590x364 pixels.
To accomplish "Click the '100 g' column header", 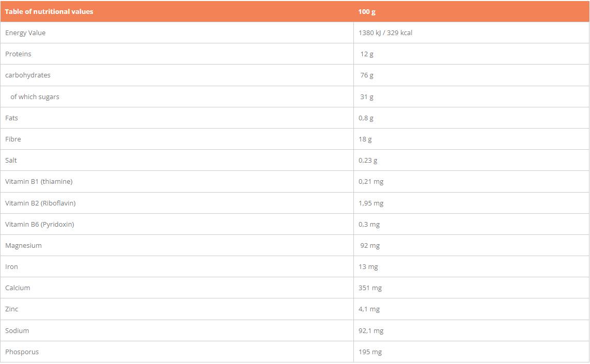I will tap(367, 11).
